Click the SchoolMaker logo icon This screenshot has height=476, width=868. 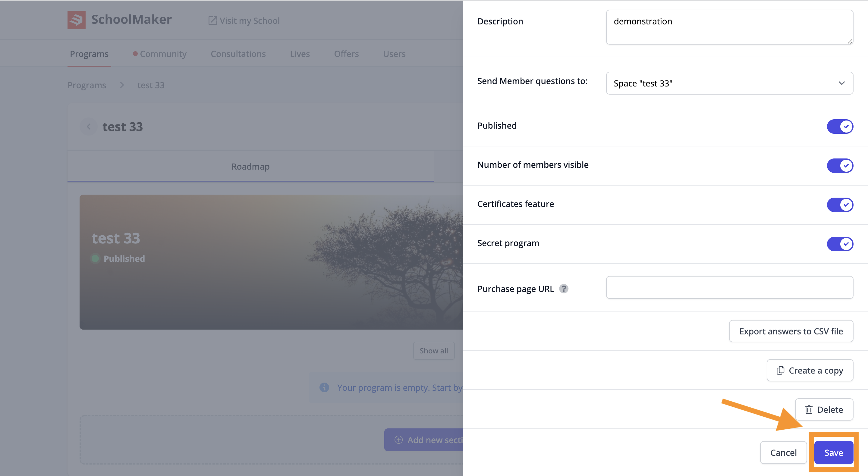(x=77, y=20)
